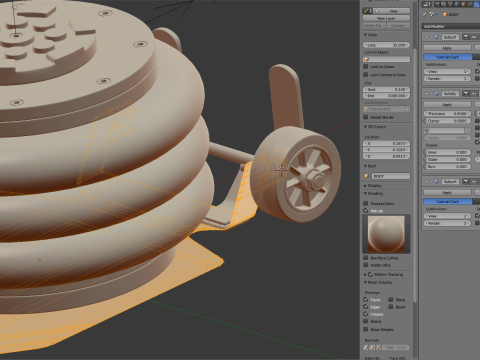Toggle the pin icon beside BODY breadcrumb
The image size is (480, 360).
[x=425, y=14]
